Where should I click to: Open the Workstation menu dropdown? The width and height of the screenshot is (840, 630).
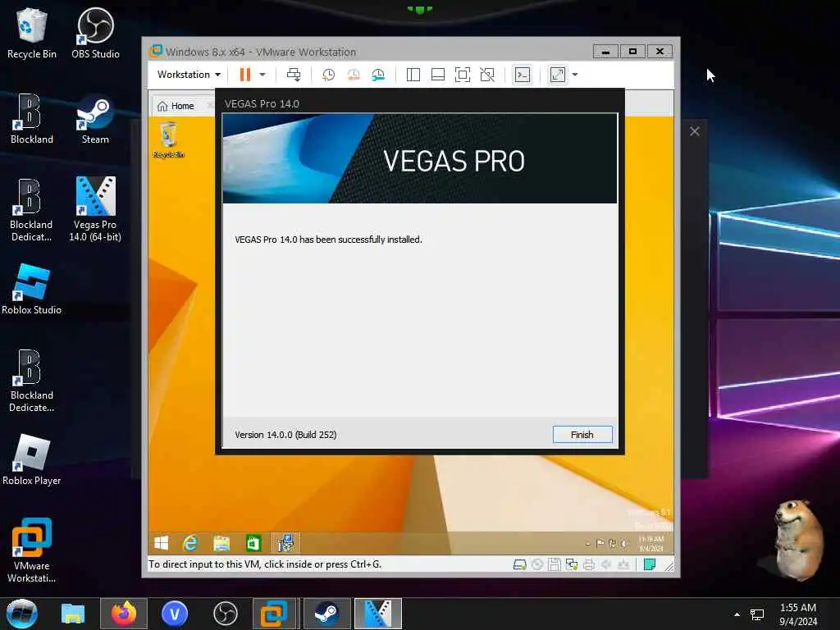point(189,75)
